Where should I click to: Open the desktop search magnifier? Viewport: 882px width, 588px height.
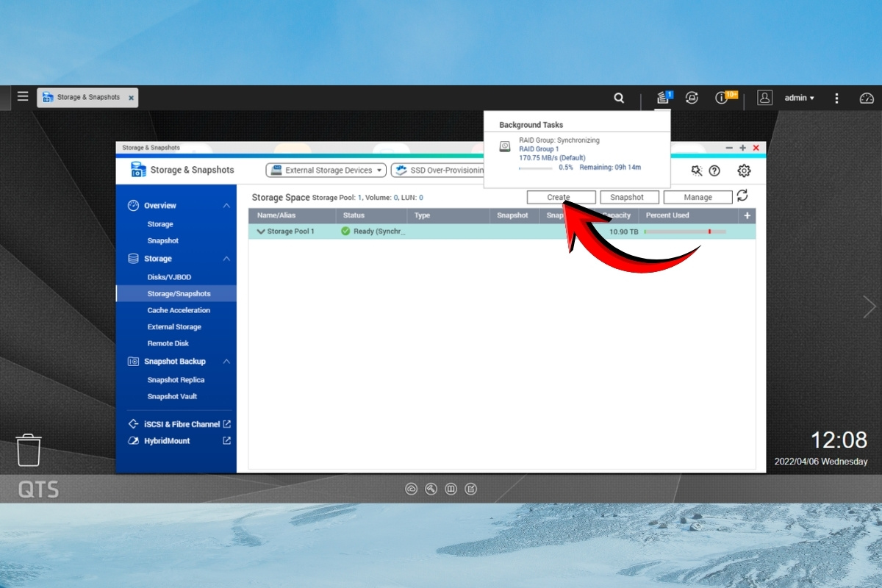[x=619, y=98]
